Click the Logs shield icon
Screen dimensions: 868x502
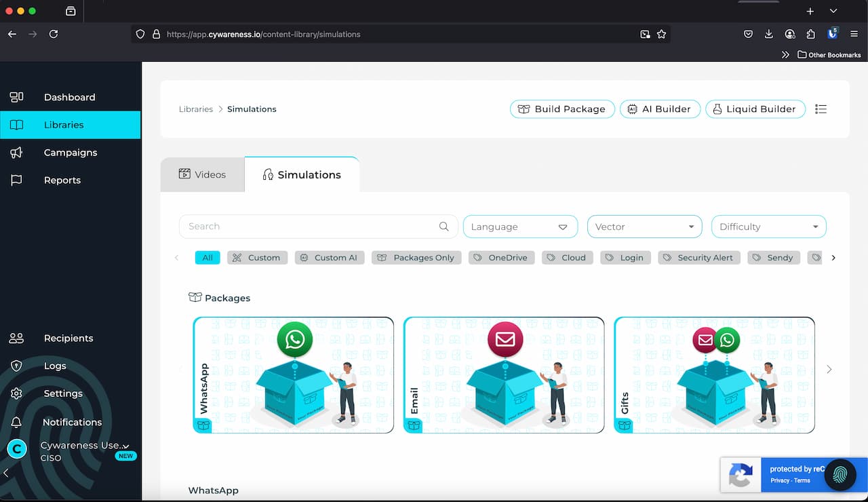17,366
